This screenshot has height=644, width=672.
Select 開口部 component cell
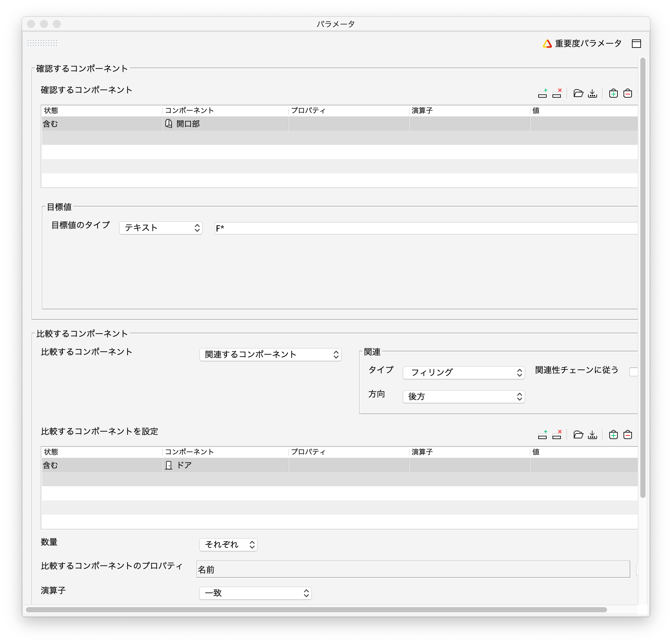coord(225,123)
